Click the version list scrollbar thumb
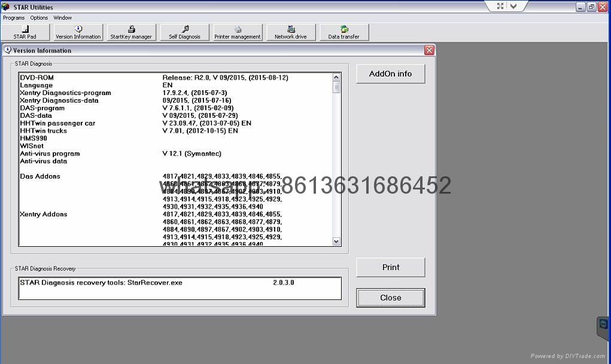The width and height of the screenshot is (611, 364). (x=336, y=87)
